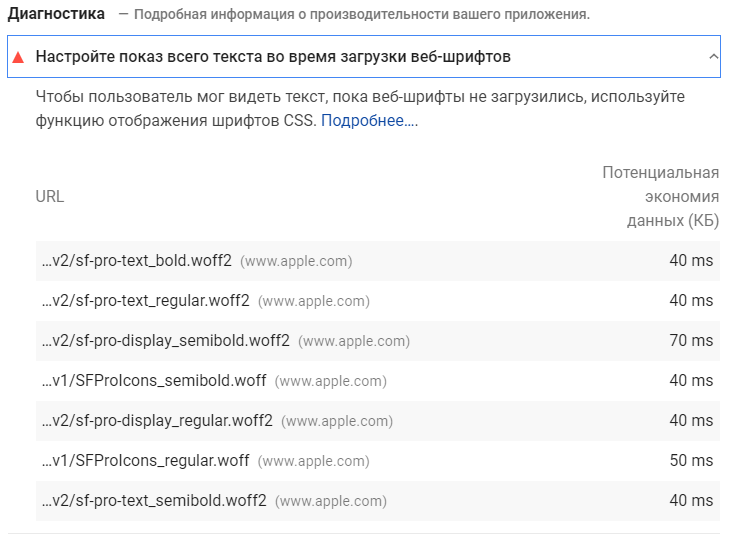Click www.apple.com host beside SFProIcons_regular.woff

(313, 461)
